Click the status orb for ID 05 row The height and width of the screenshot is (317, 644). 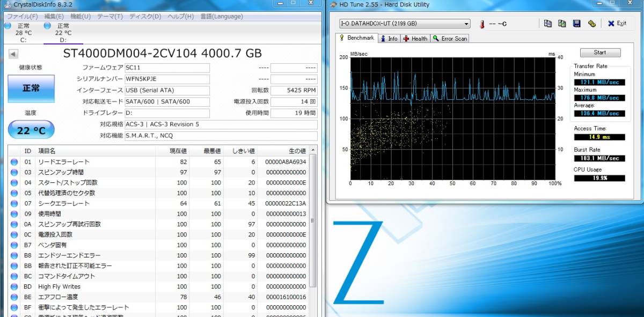(14, 193)
